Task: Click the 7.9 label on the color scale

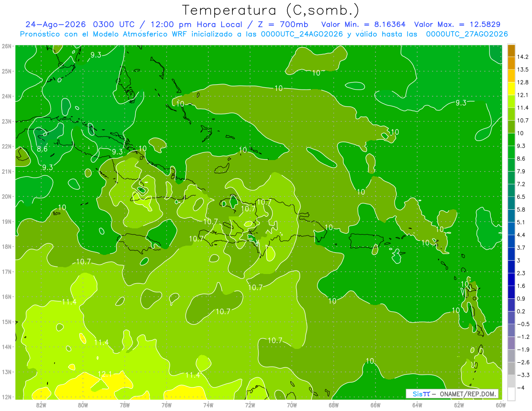Action: click(x=521, y=171)
